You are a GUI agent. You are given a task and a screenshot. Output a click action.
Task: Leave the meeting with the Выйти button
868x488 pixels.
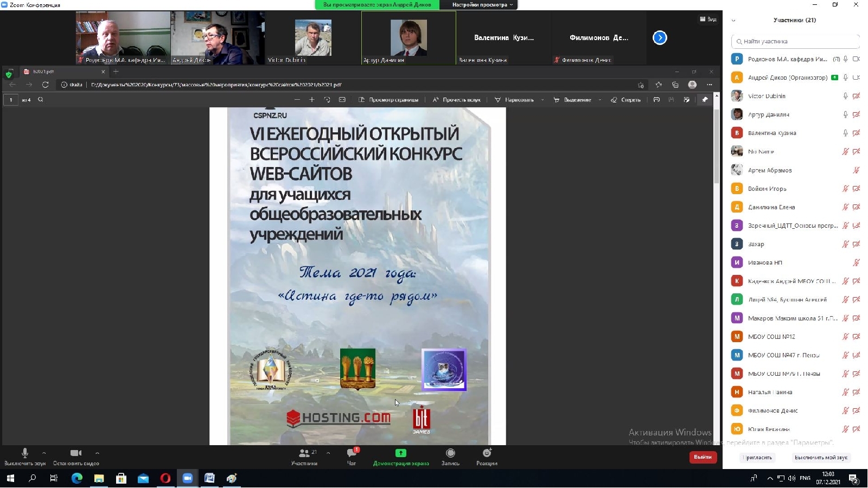pyautogui.click(x=703, y=457)
